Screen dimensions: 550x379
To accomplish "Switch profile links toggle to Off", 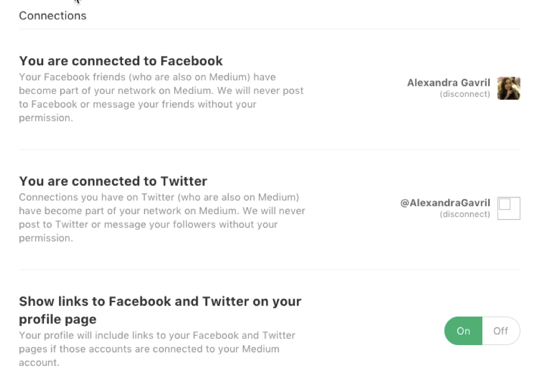I will coord(501,331).
